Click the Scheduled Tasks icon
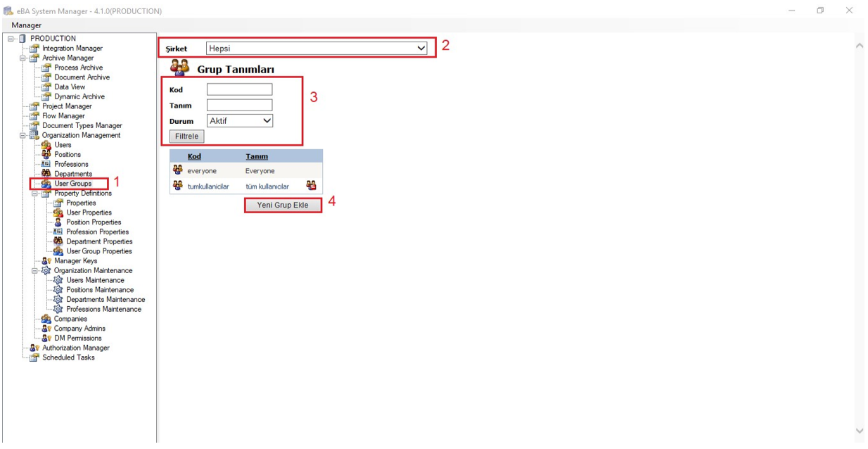 click(x=34, y=358)
